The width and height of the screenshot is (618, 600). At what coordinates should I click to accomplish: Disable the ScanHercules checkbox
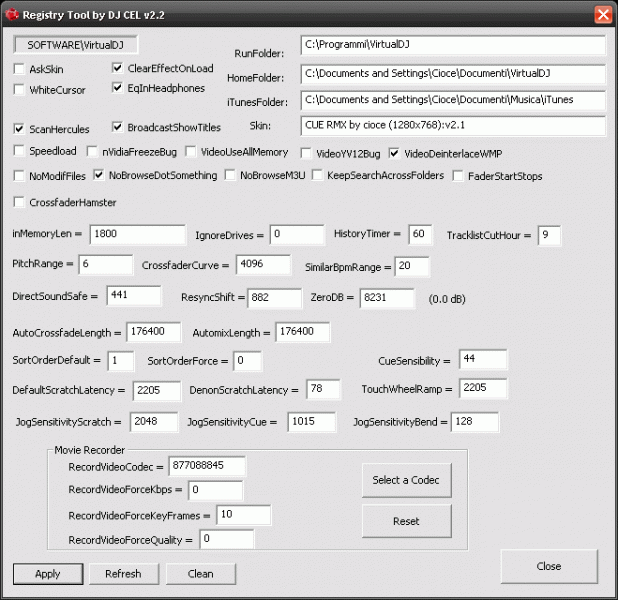tap(19, 129)
